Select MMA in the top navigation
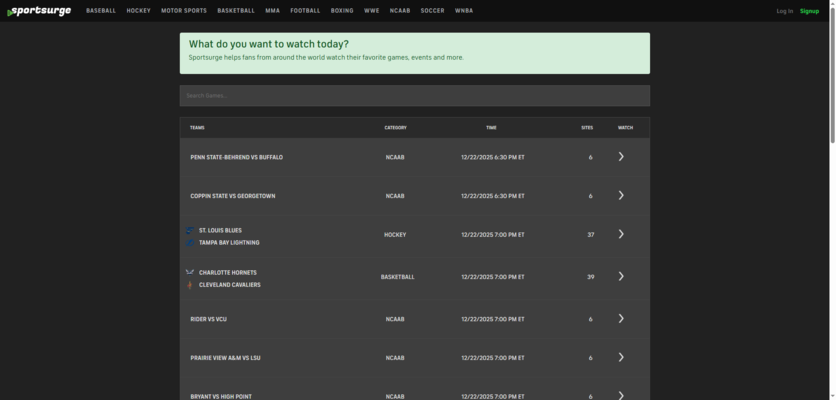The width and height of the screenshot is (836, 400). pyautogui.click(x=272, y=11)
